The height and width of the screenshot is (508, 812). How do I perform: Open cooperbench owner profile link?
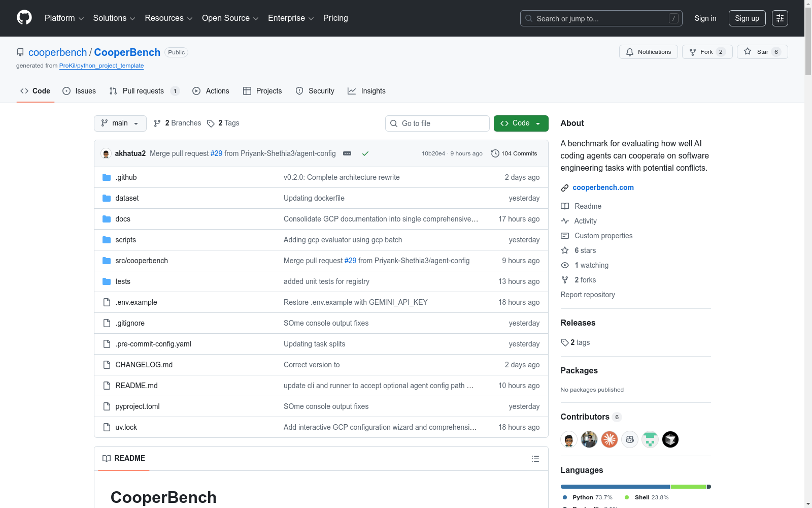[58, 52]
